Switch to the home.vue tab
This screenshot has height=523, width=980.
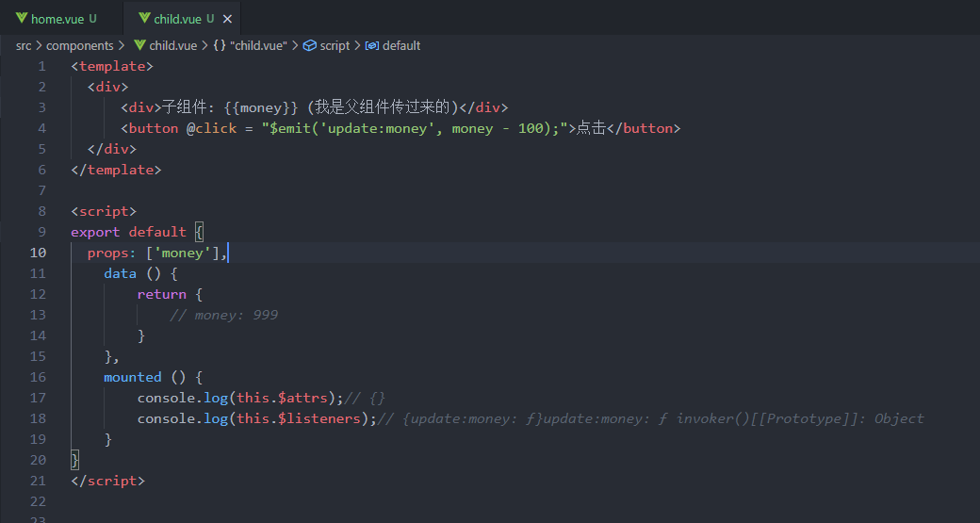[x=57, y=19]
